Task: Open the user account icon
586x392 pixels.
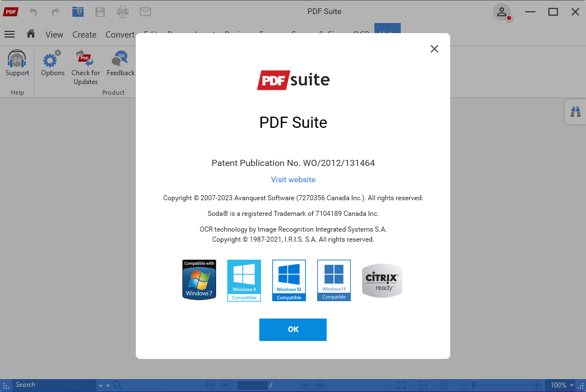Action: point(502,12)
